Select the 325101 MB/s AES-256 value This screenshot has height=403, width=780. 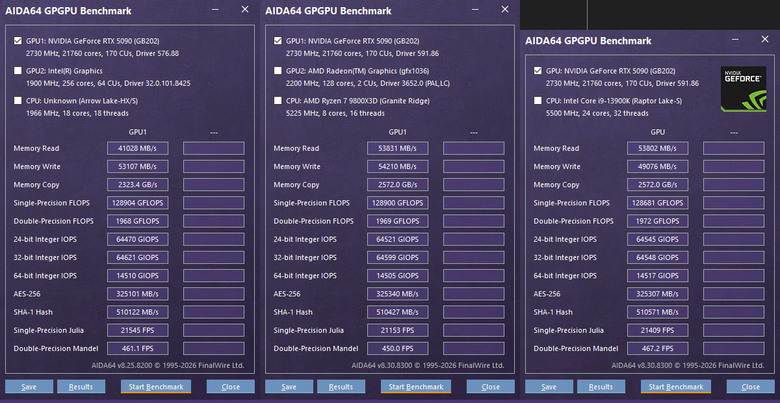[137, 294]
